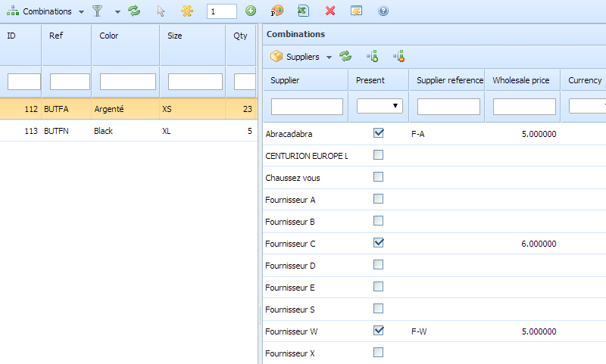Click the Supplier reference column header
Image resolution: width=606 pixels, height=364 pixels.
coord(450,80)
